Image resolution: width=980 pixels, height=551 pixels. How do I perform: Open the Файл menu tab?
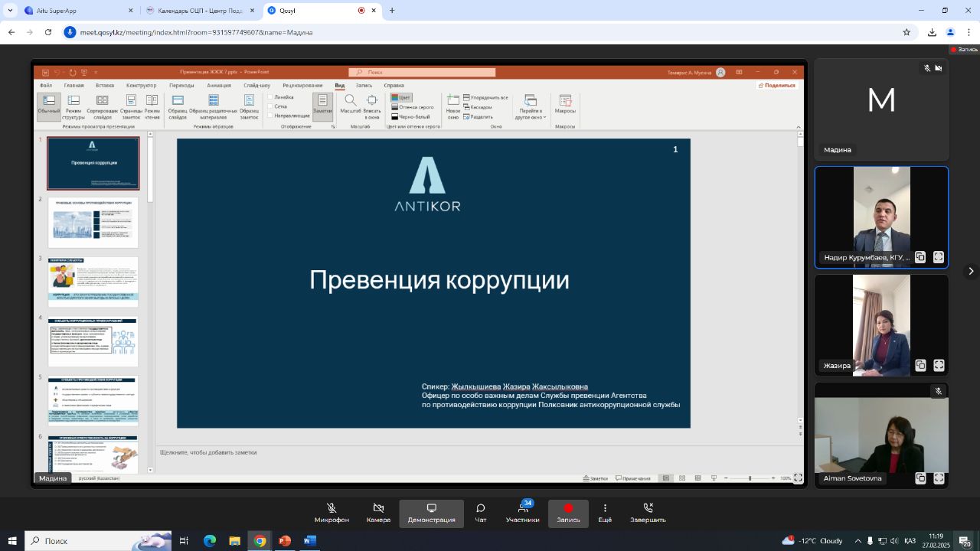[46, 85]
